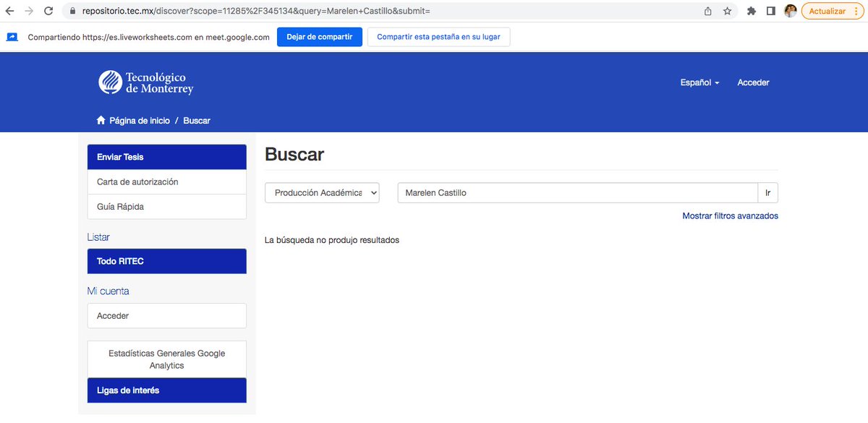Image resolution: width=868 pixels, height=423 pixels.
Task: Open Guía Rápida sidebar item
Action: [x=167, y=207]
